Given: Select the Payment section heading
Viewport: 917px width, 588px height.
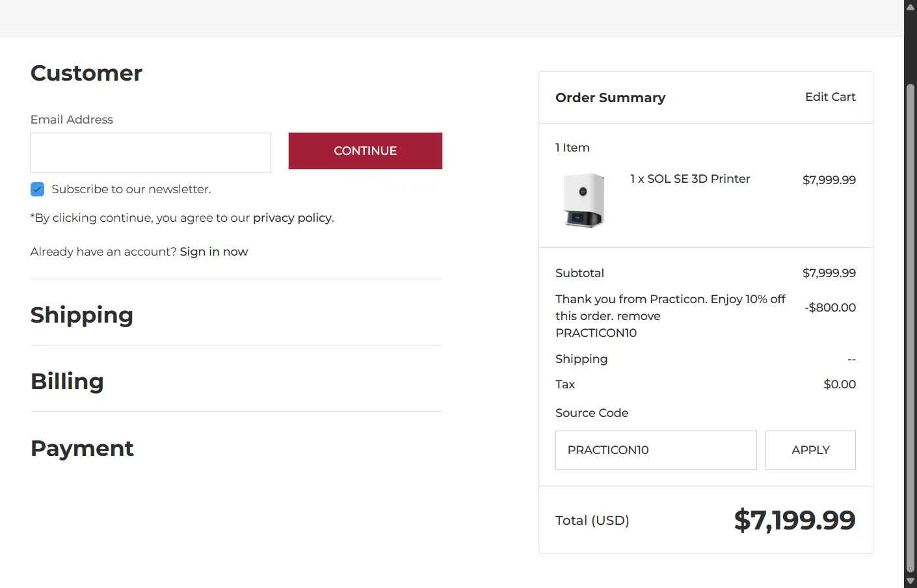Looking at the screenshot, I should pyautogui.click(x=82, y=448).
